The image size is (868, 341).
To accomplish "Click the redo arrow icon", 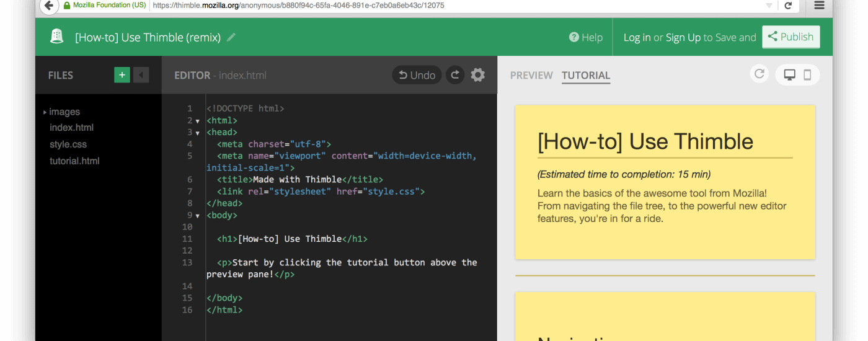I will [x=455, y=75].
